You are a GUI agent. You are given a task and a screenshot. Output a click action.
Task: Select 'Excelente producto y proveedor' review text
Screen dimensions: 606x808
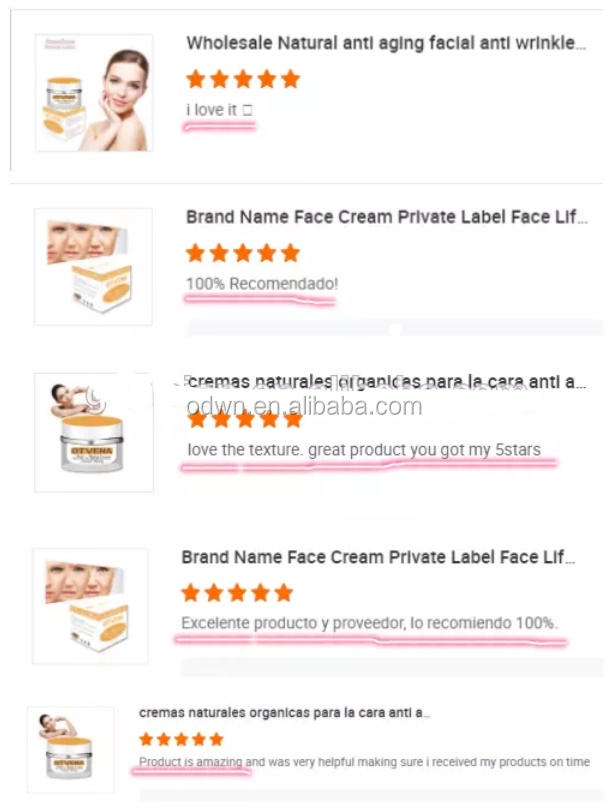click(x=369, y=623)
